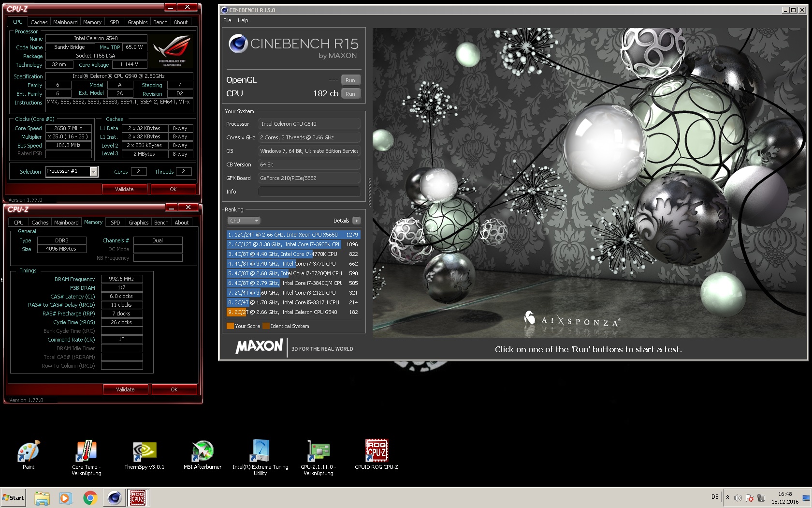
Task: Select ranking entry Core i5-3317U
Action: pyautogui.click(x=293, y=302)
